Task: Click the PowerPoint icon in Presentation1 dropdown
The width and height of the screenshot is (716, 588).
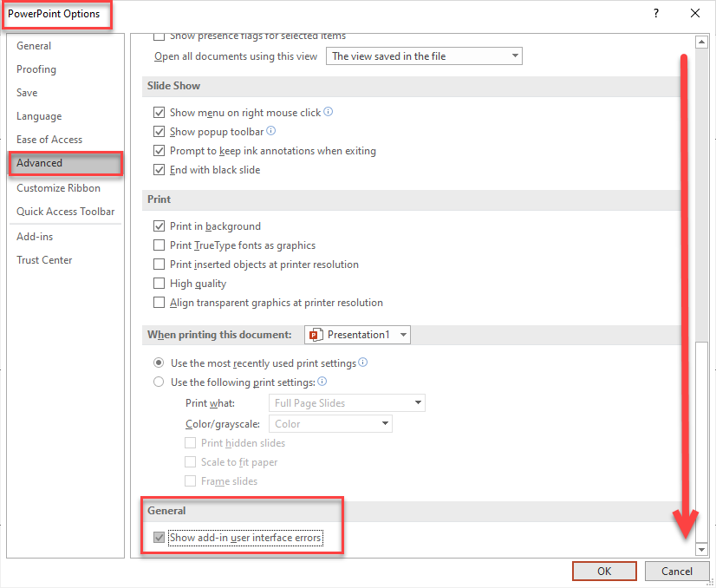Action: 316,335
